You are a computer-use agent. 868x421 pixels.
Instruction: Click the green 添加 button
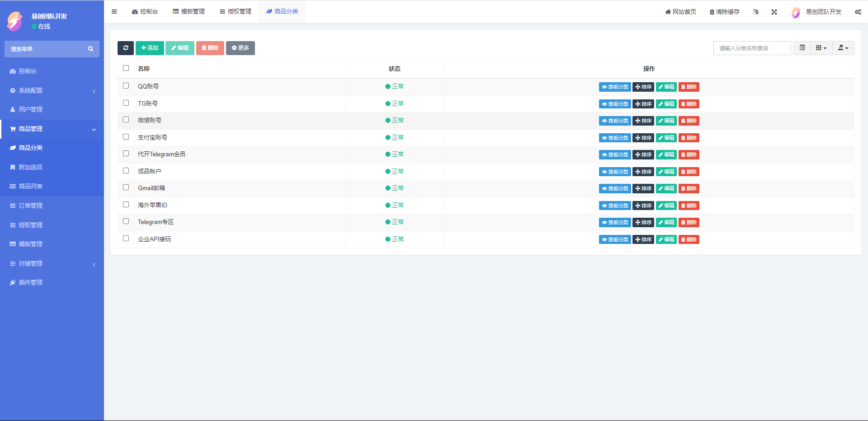tap(150, 48)
